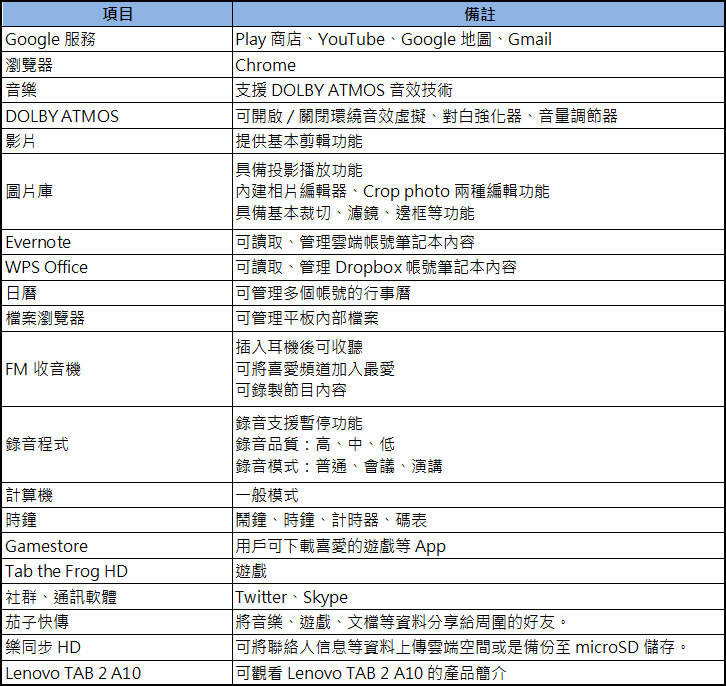Select the 圖片庫 cell
This screenshot has height=686, width=726.
click(x=117, y=192)
